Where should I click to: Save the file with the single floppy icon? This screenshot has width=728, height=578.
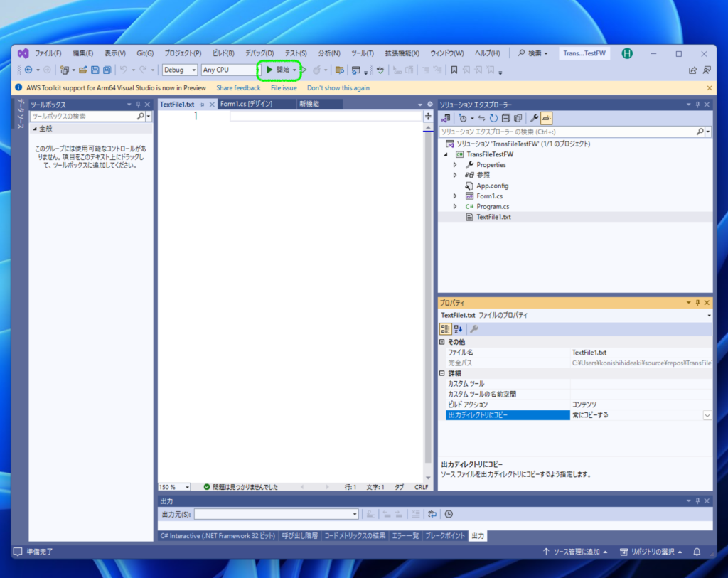(95, 70)
